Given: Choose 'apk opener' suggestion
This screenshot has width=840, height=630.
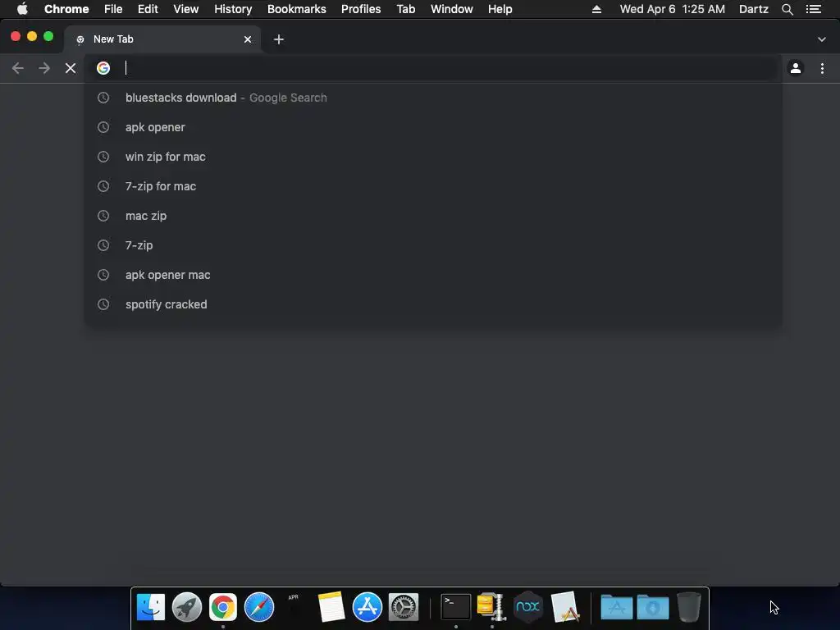Looking at the screenshot, I should point(433,127).
